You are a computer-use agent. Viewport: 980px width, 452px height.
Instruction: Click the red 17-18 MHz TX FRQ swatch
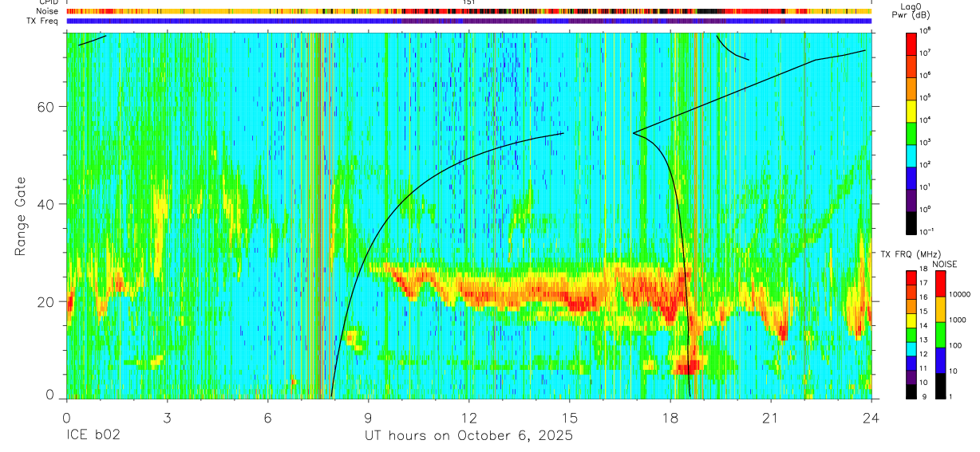pyautogui.click(x=911, y=277)
